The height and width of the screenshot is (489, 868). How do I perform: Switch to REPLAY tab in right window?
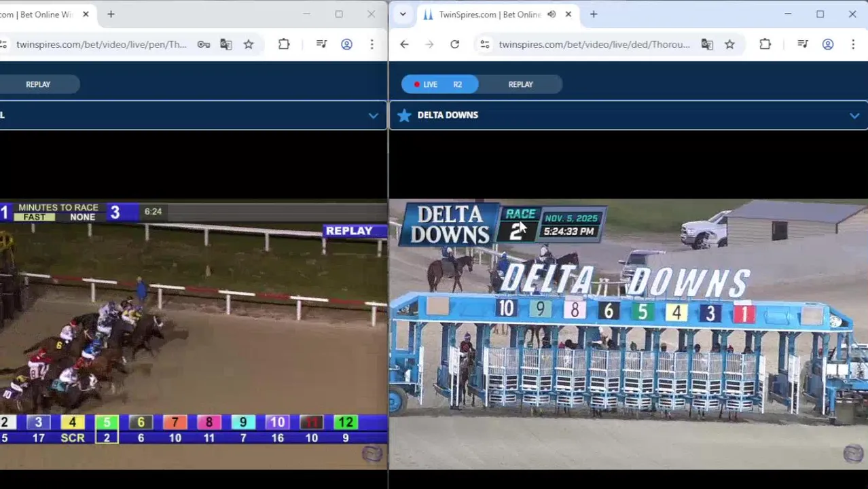(x=520, y=84)
